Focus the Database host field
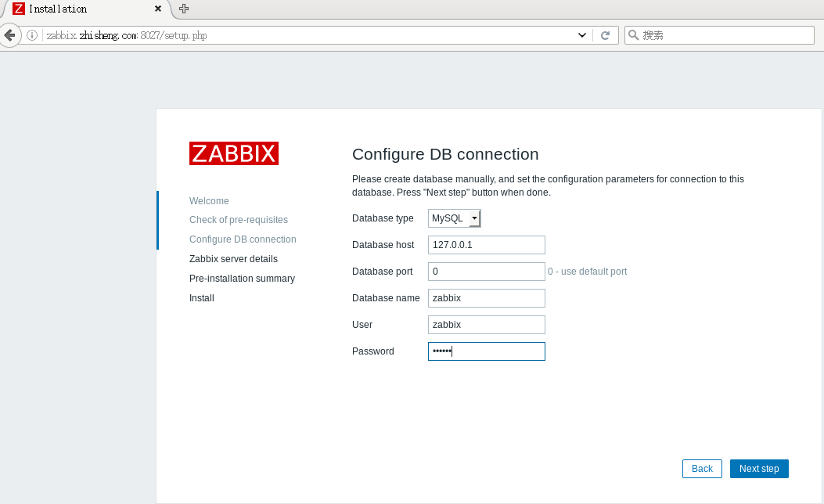Viewport: 824px width, 504px height. pos(487,245)
